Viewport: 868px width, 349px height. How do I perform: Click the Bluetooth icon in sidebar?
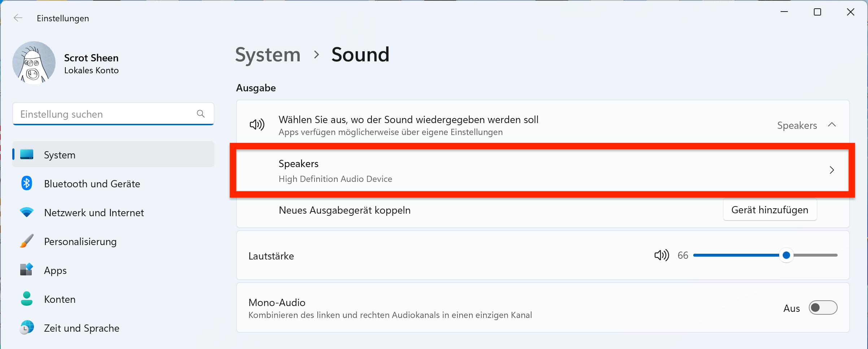[27, 183]
